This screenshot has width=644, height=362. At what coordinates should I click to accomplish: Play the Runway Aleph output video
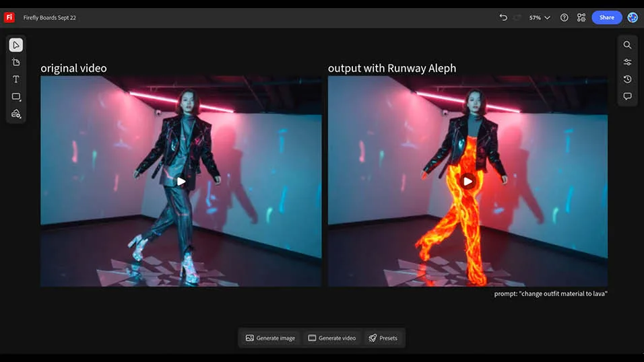click(468, 181)
